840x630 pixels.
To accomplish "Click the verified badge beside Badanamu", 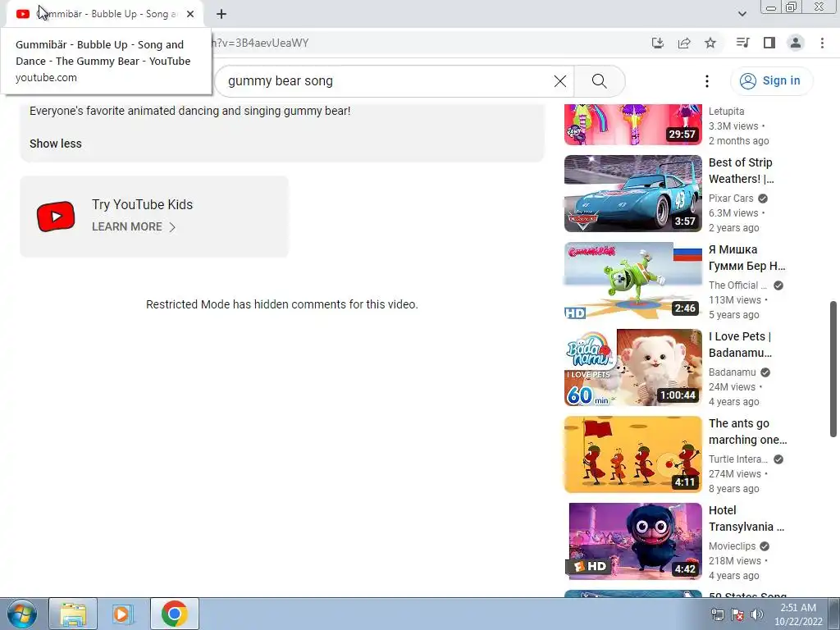I will pyautogui.click(x=765, y=372).
